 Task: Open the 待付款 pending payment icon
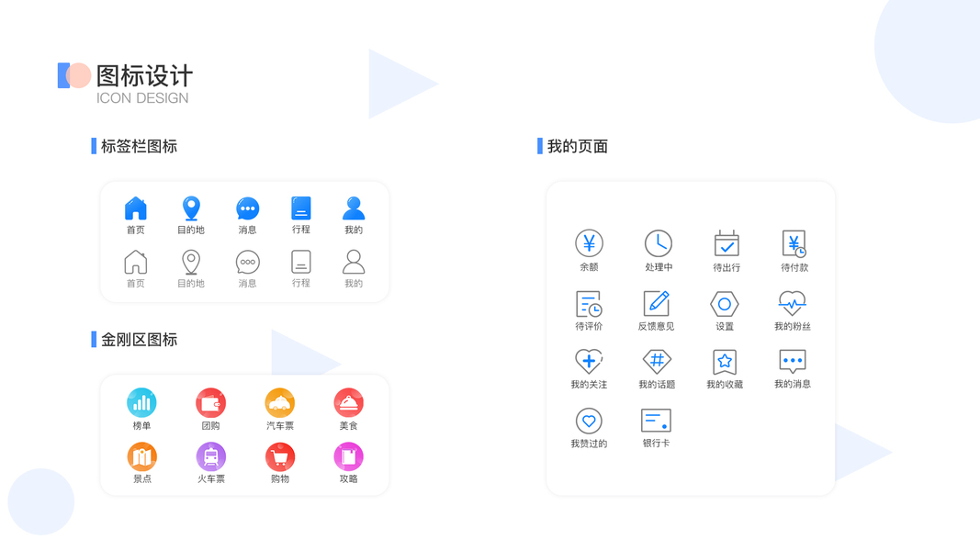click(794, 243)
